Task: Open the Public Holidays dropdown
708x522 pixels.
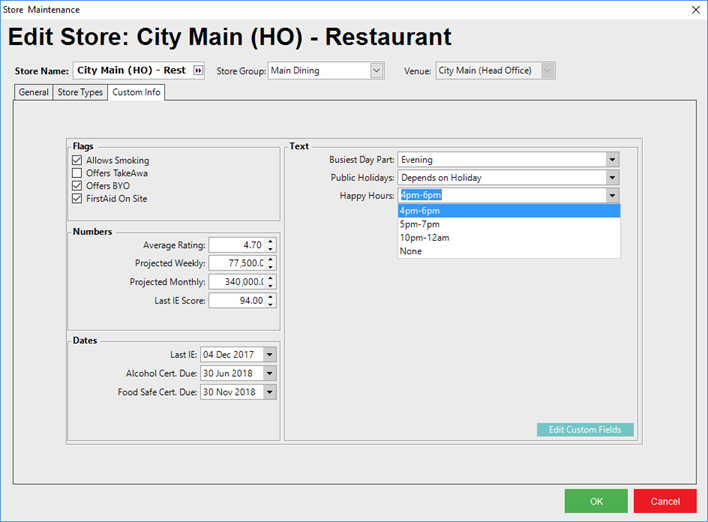Action: pos(611,178)
